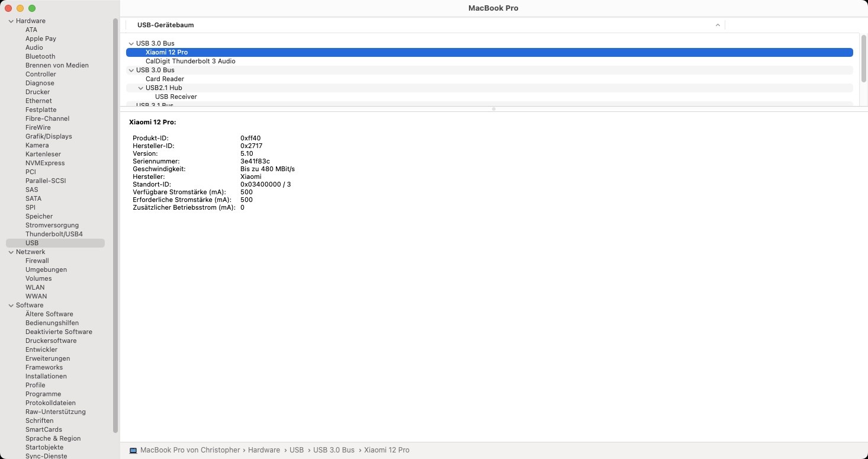The width and height of the screenshot is (868, 459).
Task: Select Erweiterungen in the sidebar
Action: 47,358
